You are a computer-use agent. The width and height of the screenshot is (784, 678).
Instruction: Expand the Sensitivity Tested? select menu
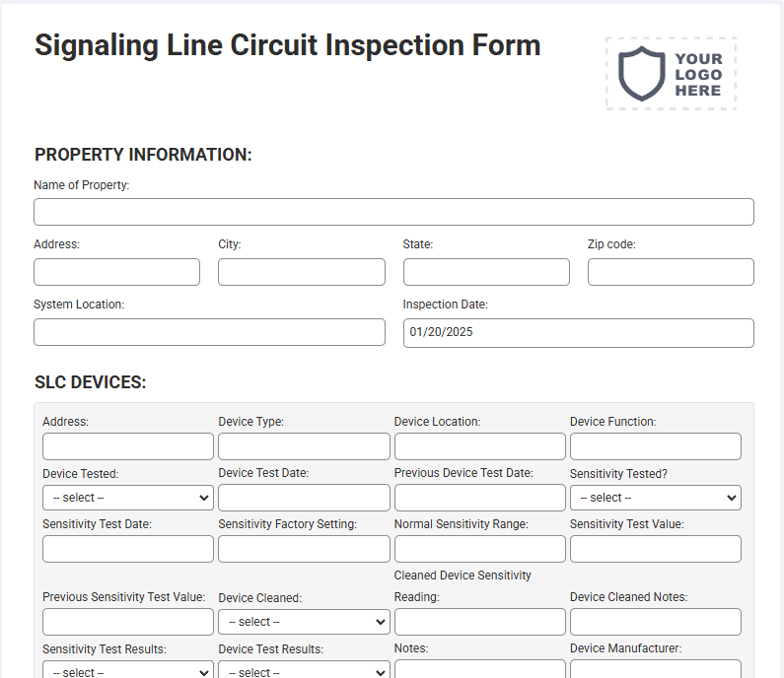click(656, 498)
